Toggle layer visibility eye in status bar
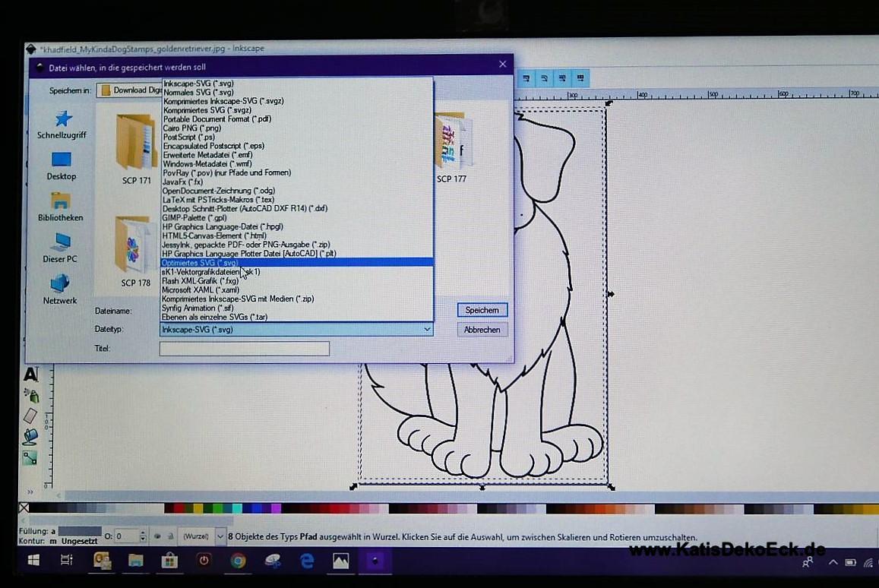Screen dimensions: 879x588 157,536
